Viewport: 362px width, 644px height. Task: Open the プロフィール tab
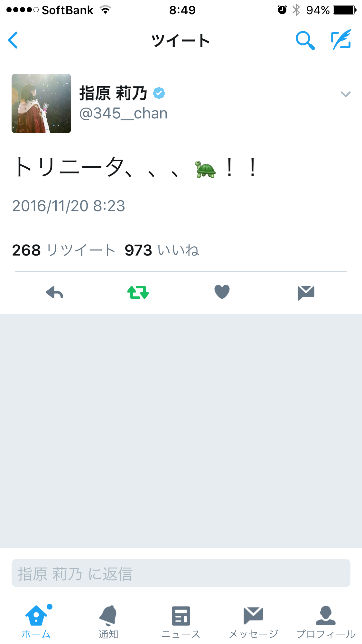pyautogui.click(x=326, y=622)
